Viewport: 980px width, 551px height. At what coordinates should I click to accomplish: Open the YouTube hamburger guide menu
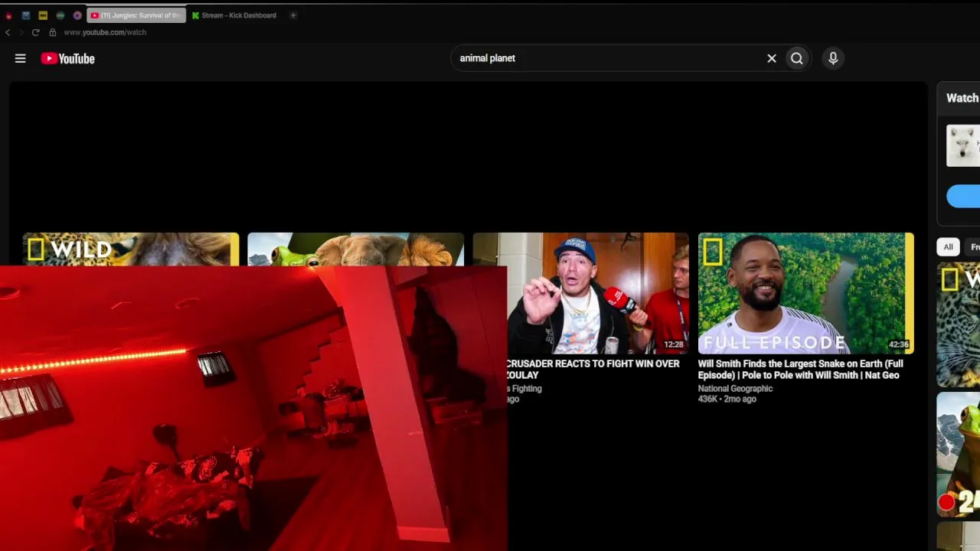click(x=21, y=58)
